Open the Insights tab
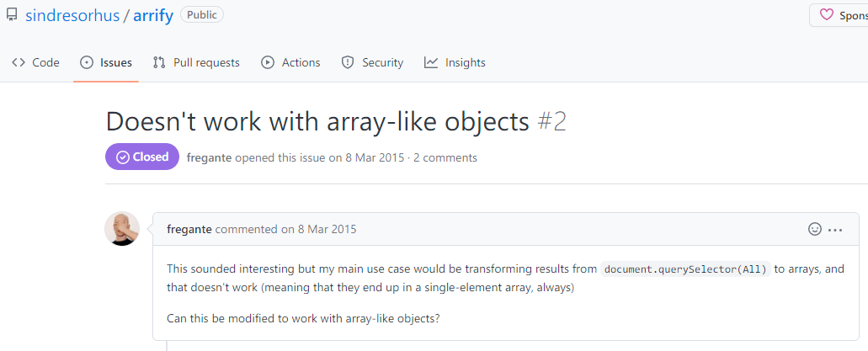The image size is (868, 351). [455, 62]
